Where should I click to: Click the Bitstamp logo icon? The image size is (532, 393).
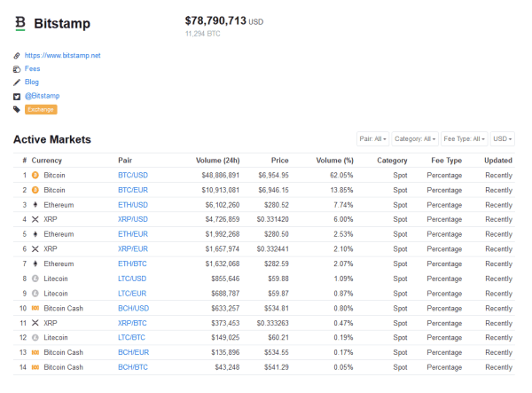(20, 23)
